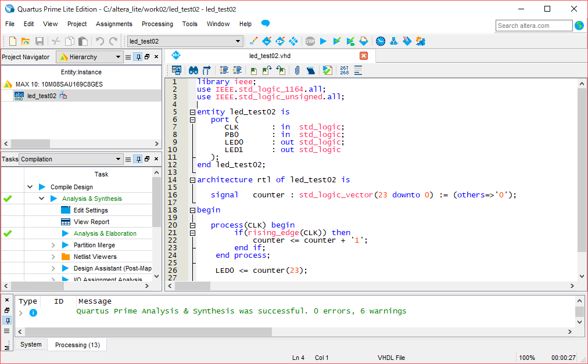Click the Undo arrow in main toolbar
Image resolution: width=588 pixels, height=364 pixels.
click(x=99, y=41)
